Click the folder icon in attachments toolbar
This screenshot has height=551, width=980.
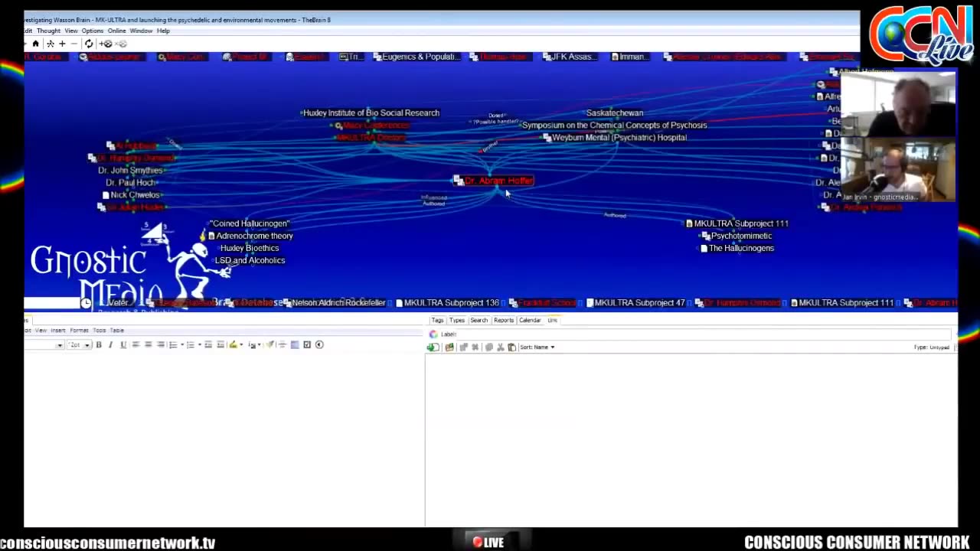click(449, 347)
